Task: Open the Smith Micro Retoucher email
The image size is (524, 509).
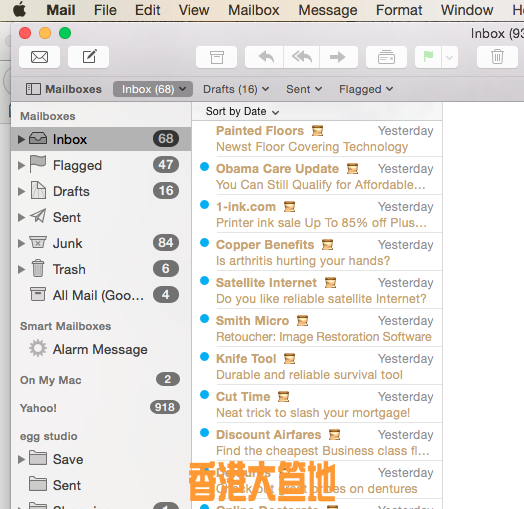Action: (x=317, y=328)
